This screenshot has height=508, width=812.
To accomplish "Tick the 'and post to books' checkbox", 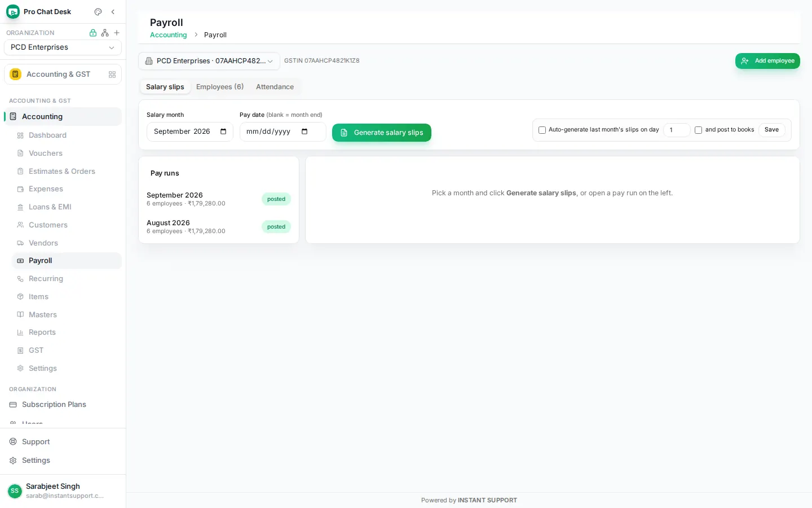I will [x=699, y=130].
